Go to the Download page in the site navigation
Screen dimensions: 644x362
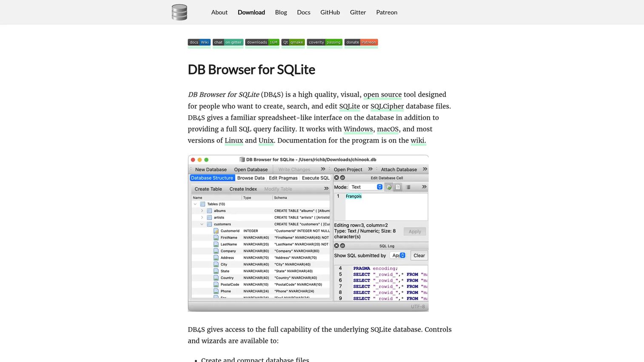coord(251,12)
